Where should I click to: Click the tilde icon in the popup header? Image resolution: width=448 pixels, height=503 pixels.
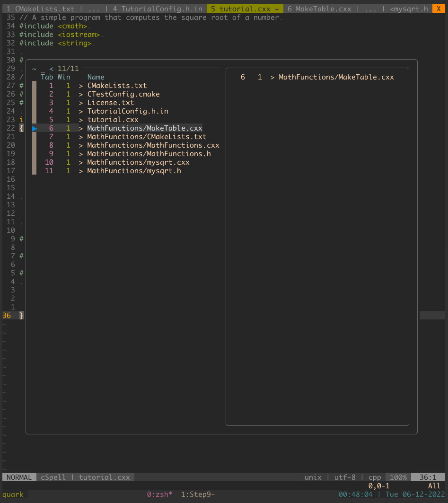click(x=34, y=68)
